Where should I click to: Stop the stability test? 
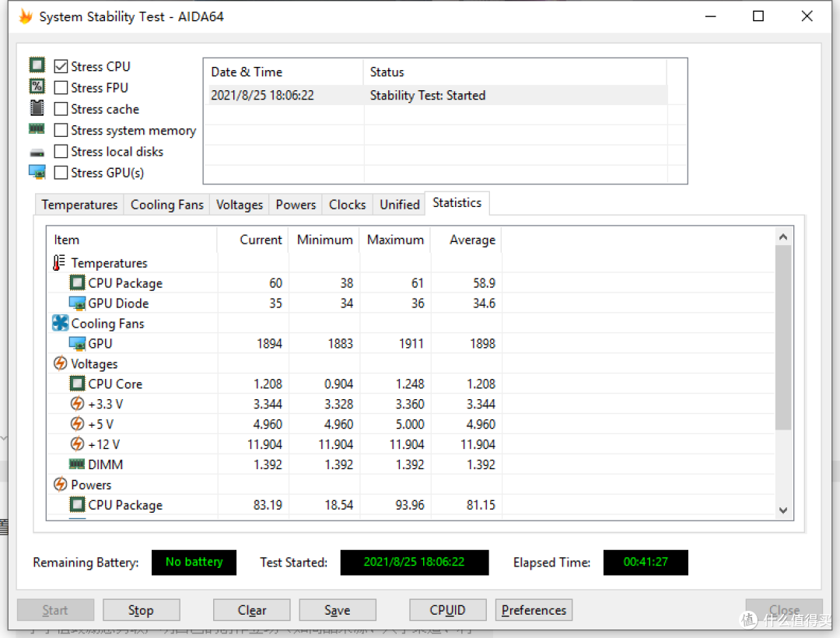(x=141, y=610)
